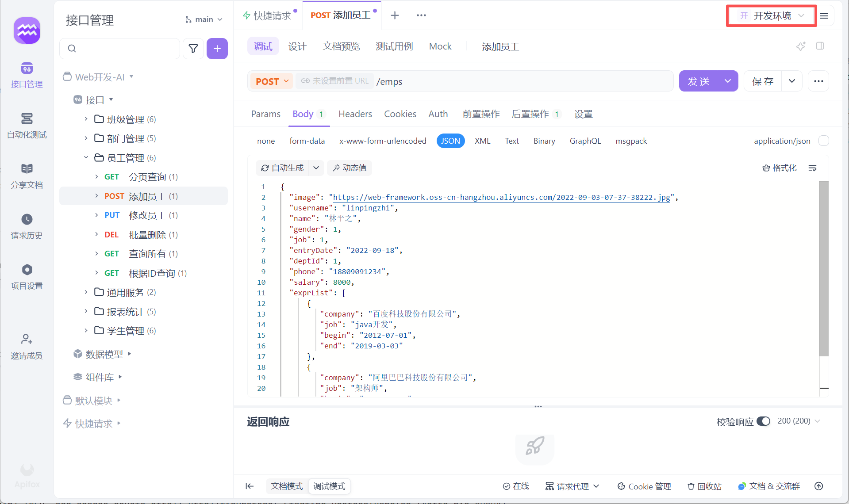849x504 pixels.
Task: Open the 200 (200) response dropdown
Action: tap(799, 421)
